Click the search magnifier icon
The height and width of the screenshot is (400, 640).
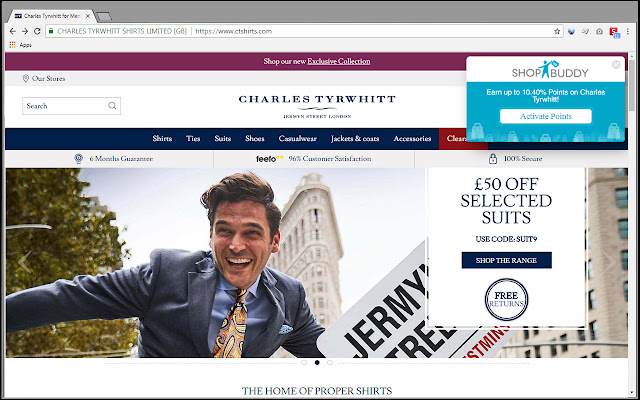(x=112, y=106)
